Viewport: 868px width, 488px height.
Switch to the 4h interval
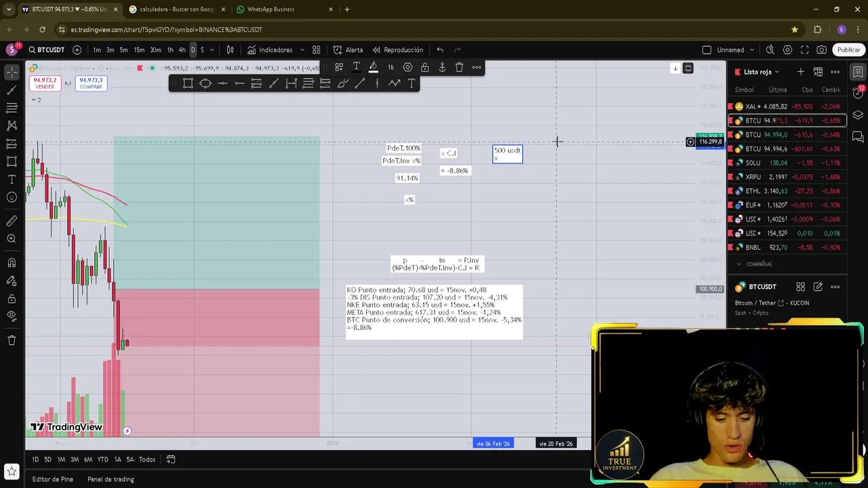182,49
